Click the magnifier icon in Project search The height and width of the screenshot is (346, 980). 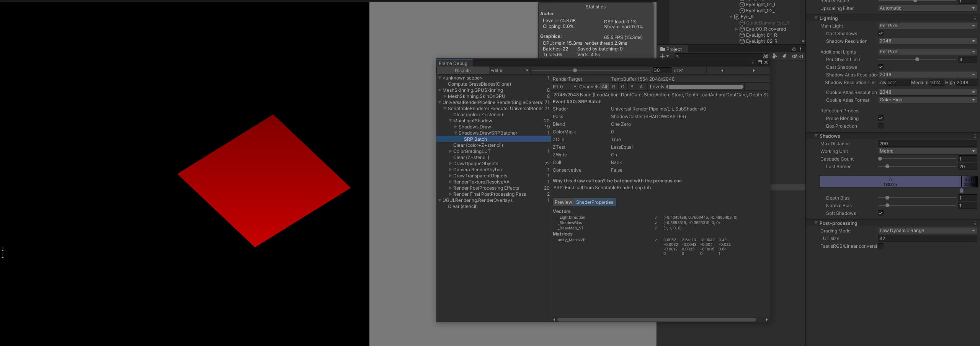tap(678, 56)
